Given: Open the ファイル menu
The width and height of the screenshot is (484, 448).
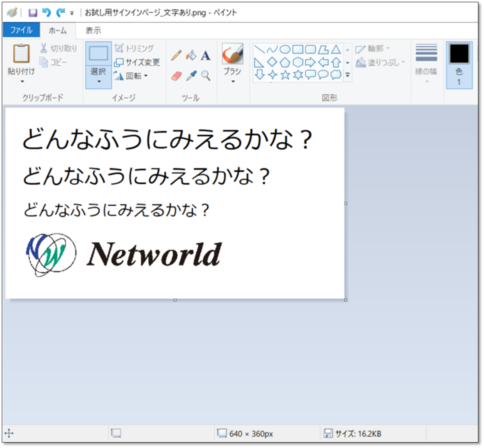Looking at the screenshot, I should click(x=21, y=30).
